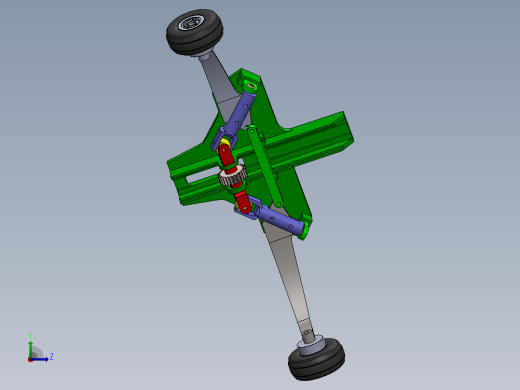Select the white spur gear on the red shaft
The width and height of the screenshot is (520, 390).
click(232, 175)
